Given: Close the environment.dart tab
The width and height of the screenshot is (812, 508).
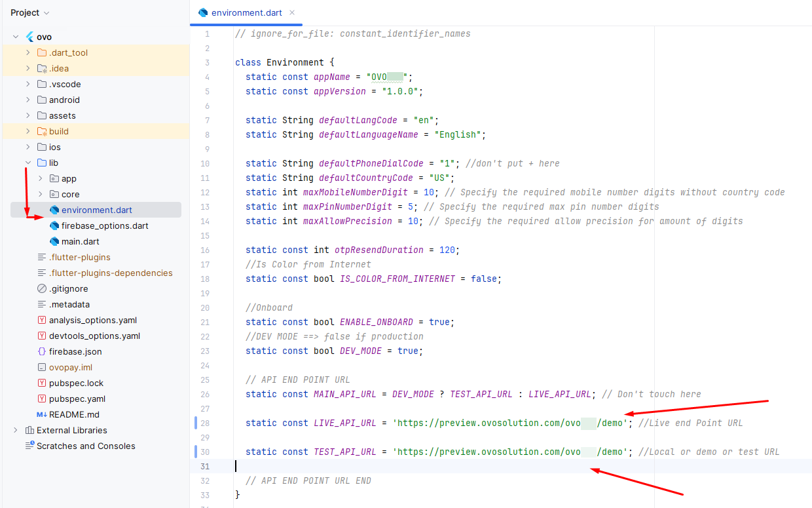Looking at the screenshot, I should pyautogui.click(x=292, y=12).
